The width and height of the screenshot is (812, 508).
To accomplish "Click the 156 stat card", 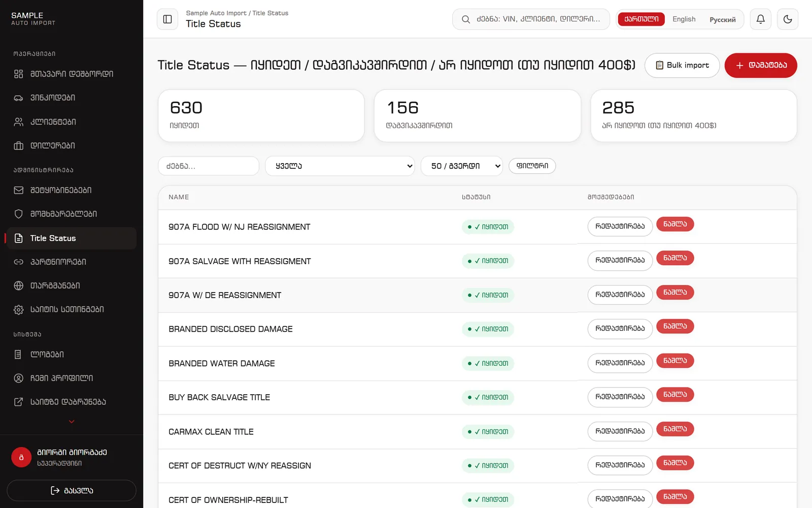I will click(x=478, y=116).
